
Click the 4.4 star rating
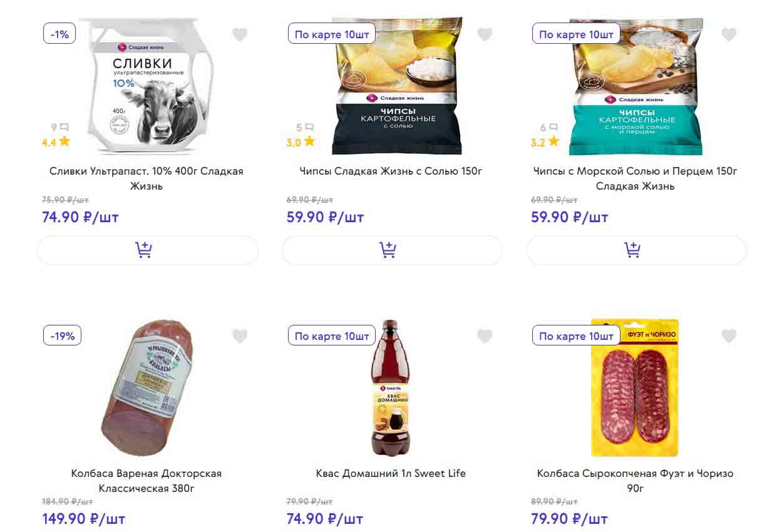pos(56,142)
